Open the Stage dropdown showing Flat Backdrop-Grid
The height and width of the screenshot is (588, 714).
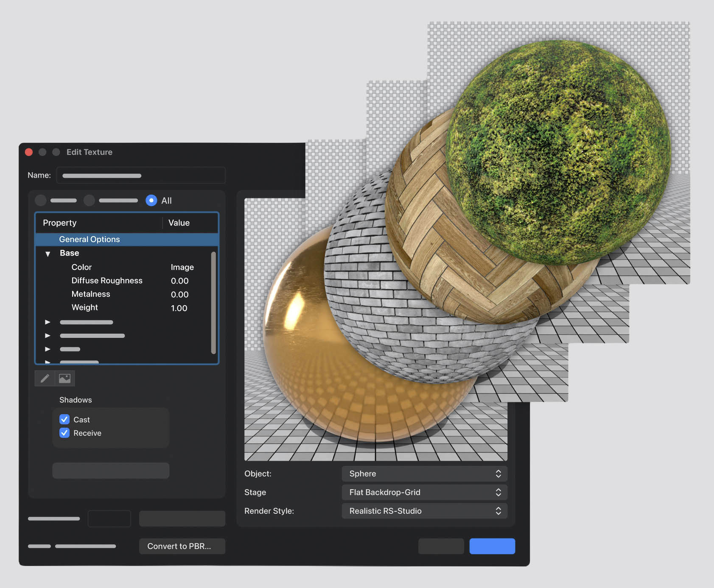point(424,492)
